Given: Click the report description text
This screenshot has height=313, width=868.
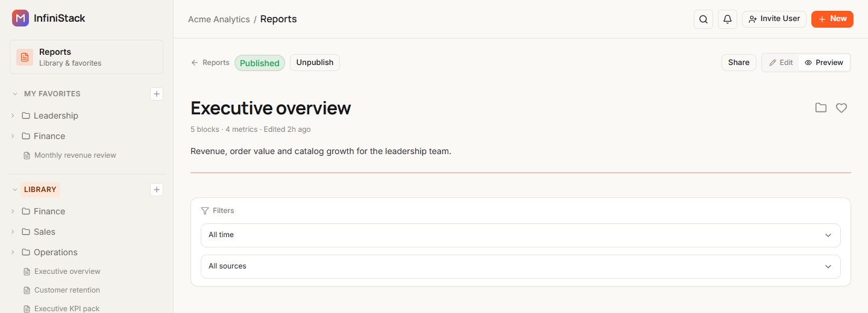Looking at the screenshot, I should [x=321, y=151].
